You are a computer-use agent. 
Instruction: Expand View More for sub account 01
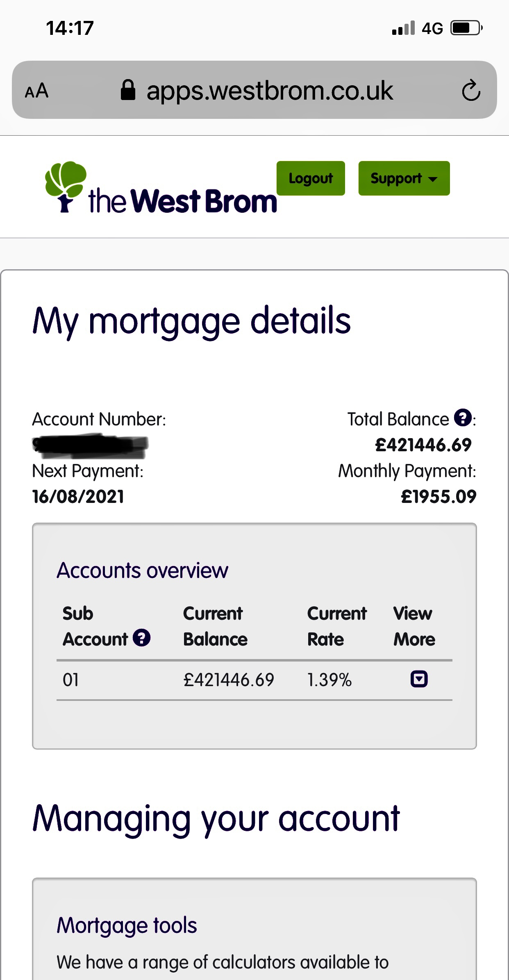[419, 679]
